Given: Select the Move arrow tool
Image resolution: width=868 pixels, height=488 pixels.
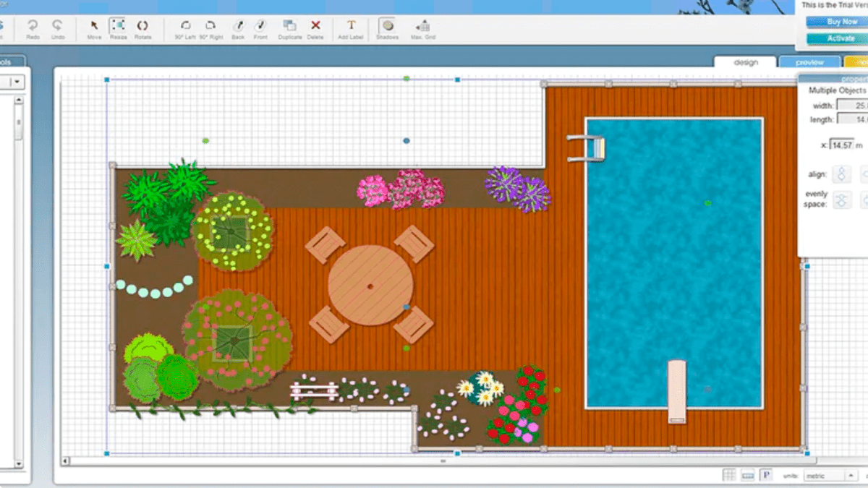Looking at the screenshot, I should [x=94, y=28].
